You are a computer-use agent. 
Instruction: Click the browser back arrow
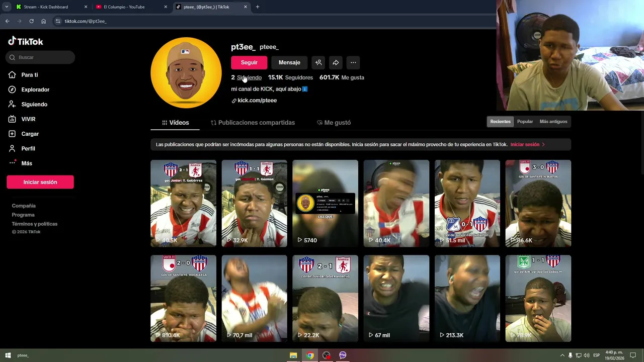click(7, 21)
